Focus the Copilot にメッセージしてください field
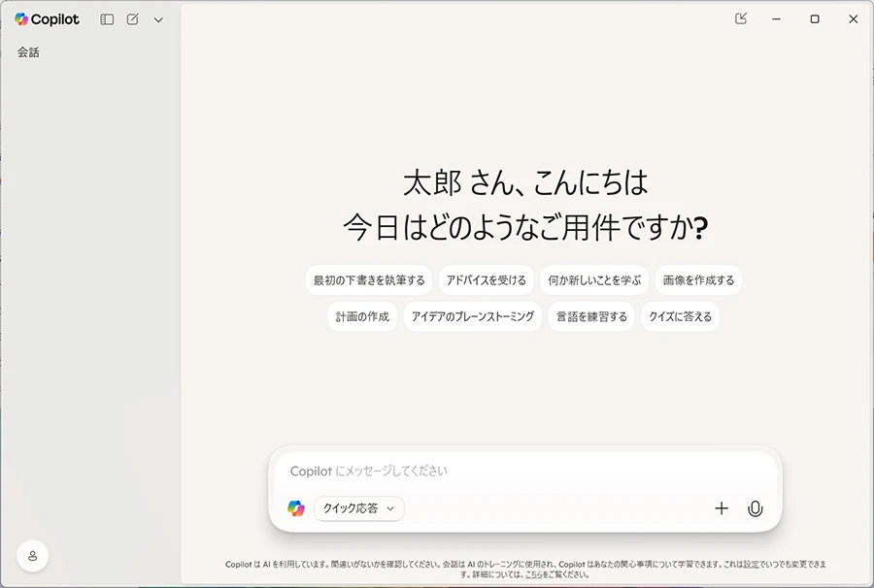 525,471
